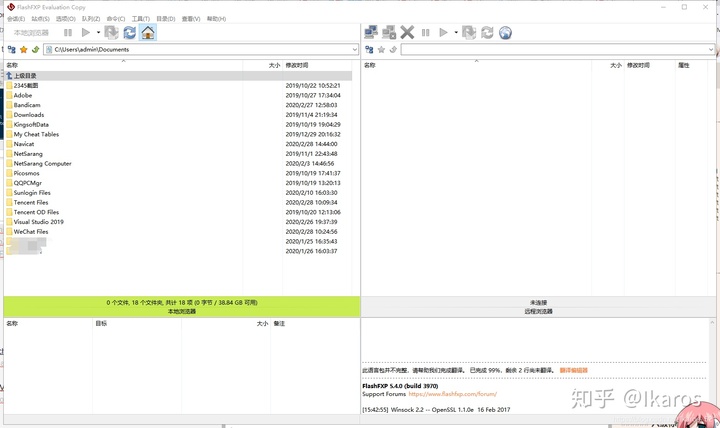Pause the remote pane transfer
This screenshot has height=428, width=720.
(426, 33)
